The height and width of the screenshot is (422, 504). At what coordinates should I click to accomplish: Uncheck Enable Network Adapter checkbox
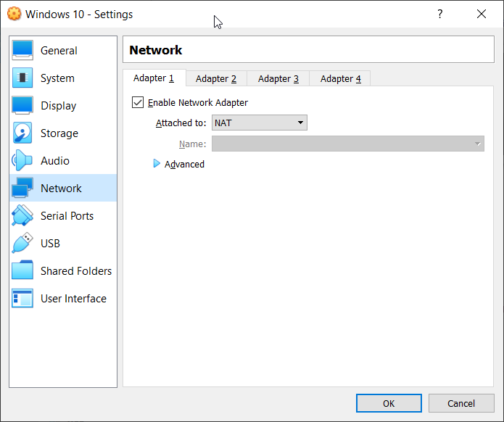pos(138,102)
